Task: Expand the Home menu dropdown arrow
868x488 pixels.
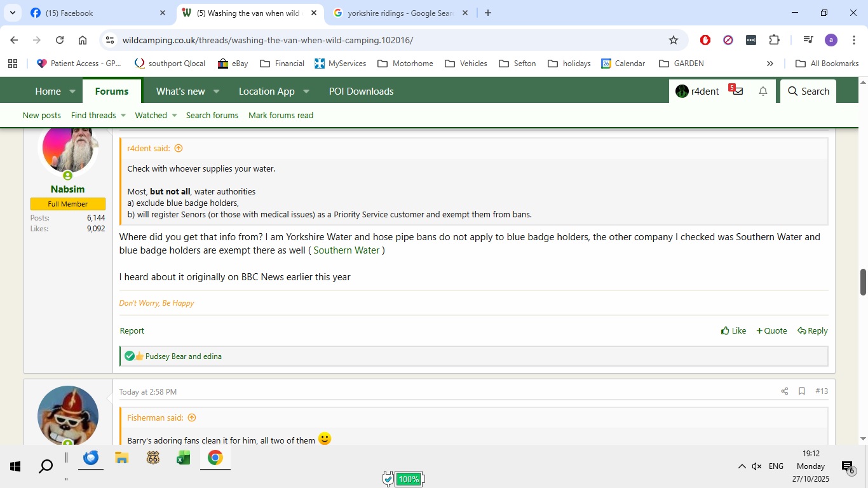Action: tap(72, 91)
